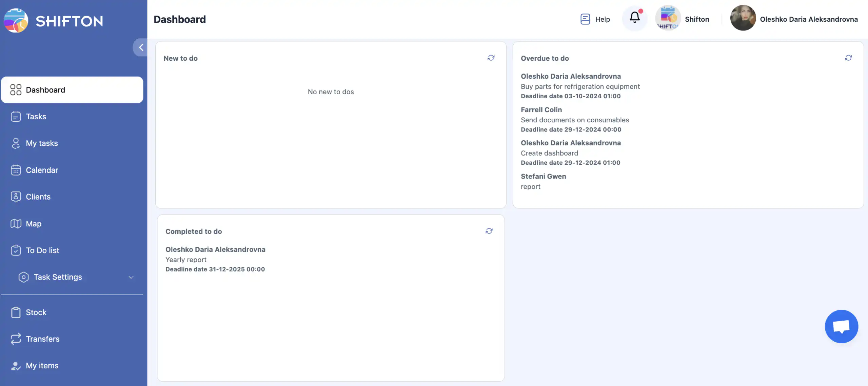The height and width of the screenshot is (386, 868).
Task: Open the Calendar section
Action: pos(42,170)
